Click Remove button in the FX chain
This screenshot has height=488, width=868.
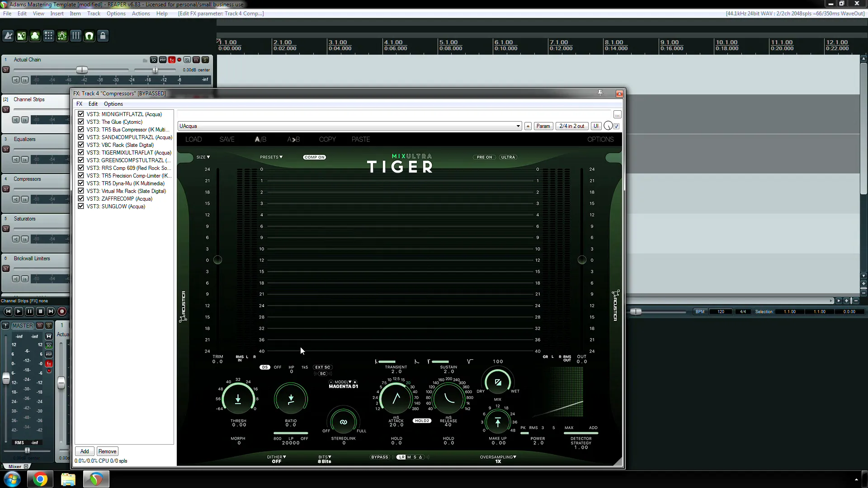(x=107, y=451)
